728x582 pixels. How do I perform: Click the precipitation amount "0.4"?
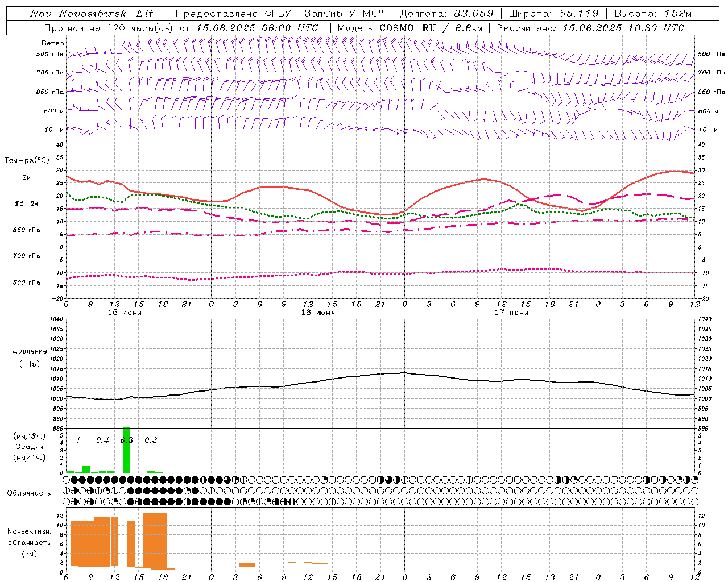[x=102, y=440]
